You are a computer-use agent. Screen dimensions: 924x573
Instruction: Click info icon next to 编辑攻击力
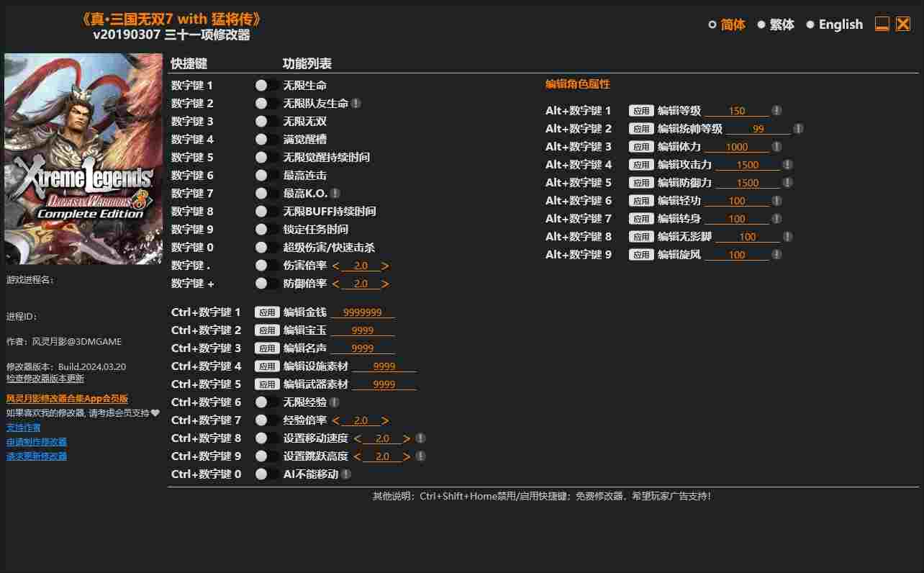[788, 165]
